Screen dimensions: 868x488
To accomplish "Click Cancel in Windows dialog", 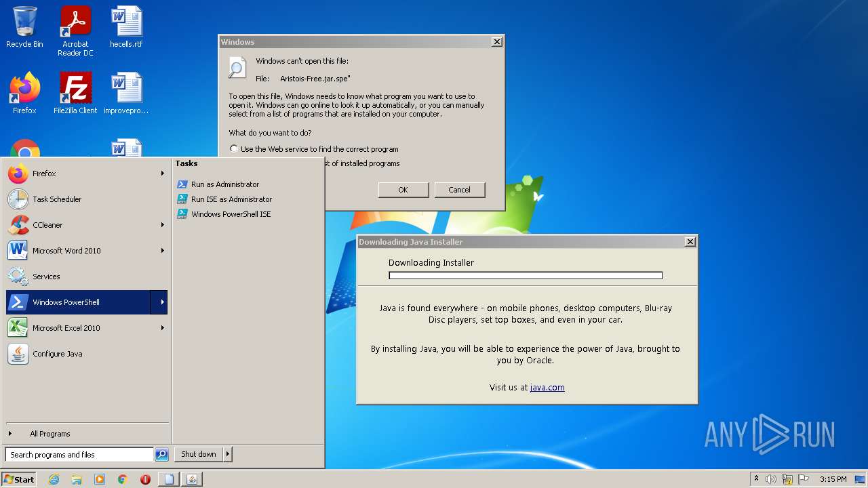I will point(459,190).
